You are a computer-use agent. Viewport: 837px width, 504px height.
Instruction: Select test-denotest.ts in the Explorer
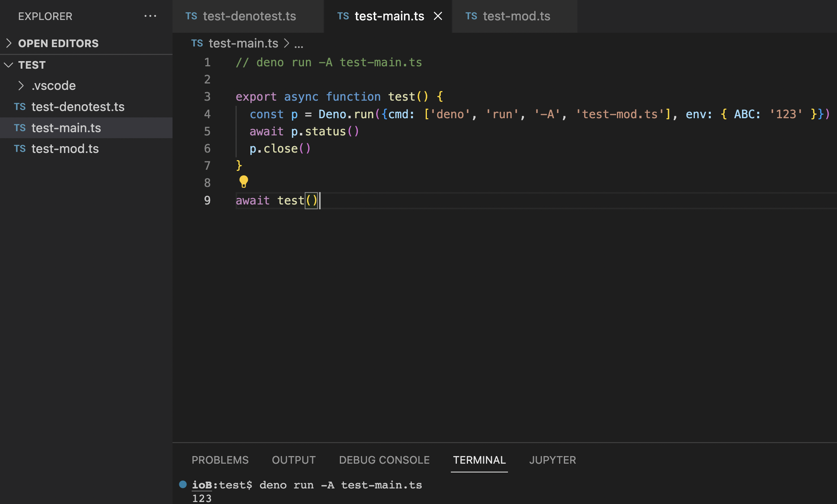(x=78, y=107)
